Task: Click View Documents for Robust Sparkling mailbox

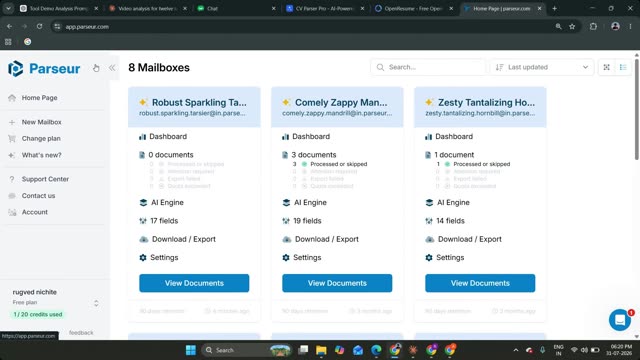Action: click(194, 283)
